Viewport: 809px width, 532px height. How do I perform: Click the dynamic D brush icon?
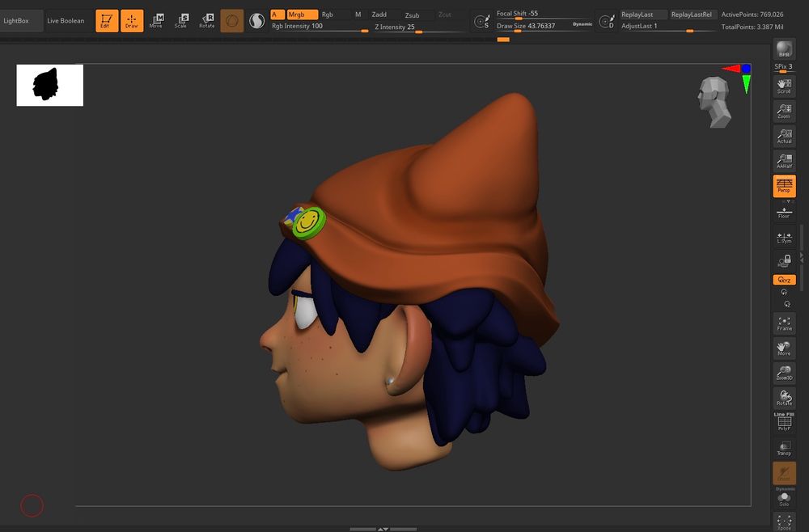(607, 21)
